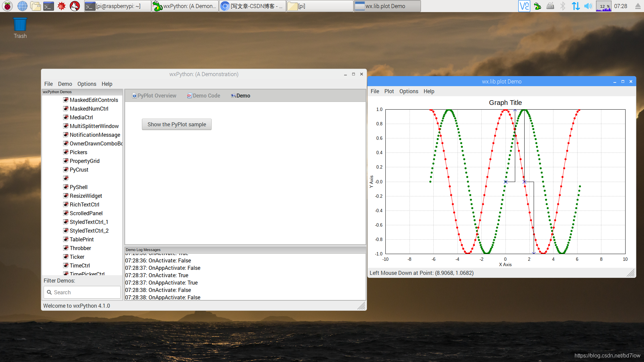Select the Demo tab
The width and height of the screenshot is (644, 362).
pos(240,96)
